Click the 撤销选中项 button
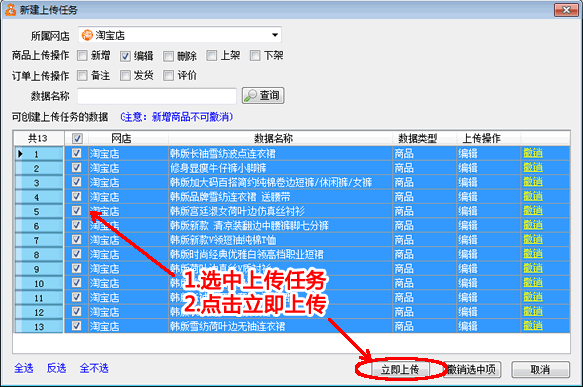 (472, 369)
